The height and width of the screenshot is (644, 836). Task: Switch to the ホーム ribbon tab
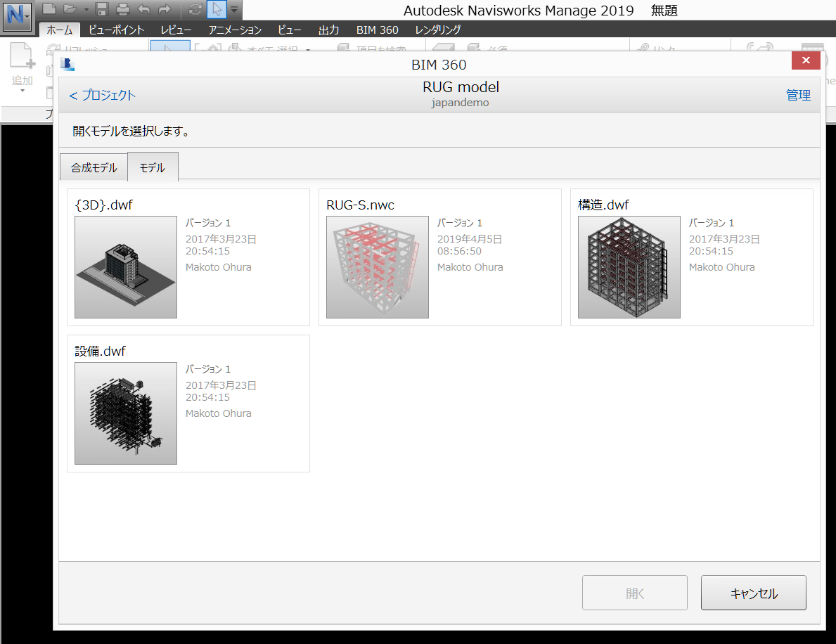point(59,30)
